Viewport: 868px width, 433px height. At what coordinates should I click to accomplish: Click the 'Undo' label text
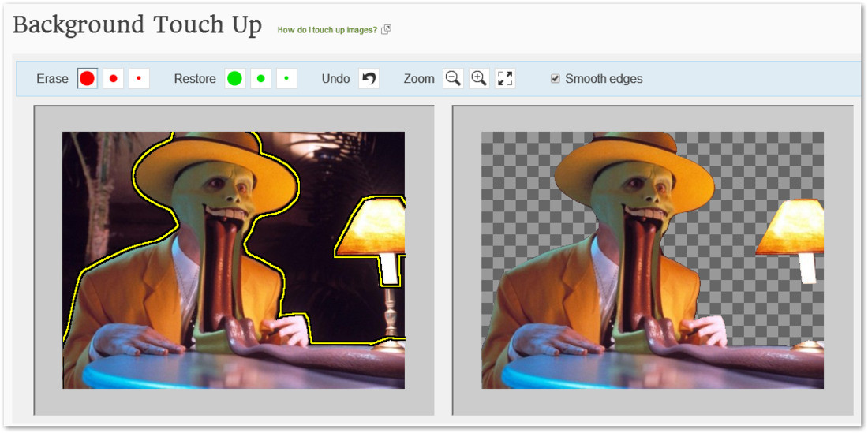tap(335, 79)
